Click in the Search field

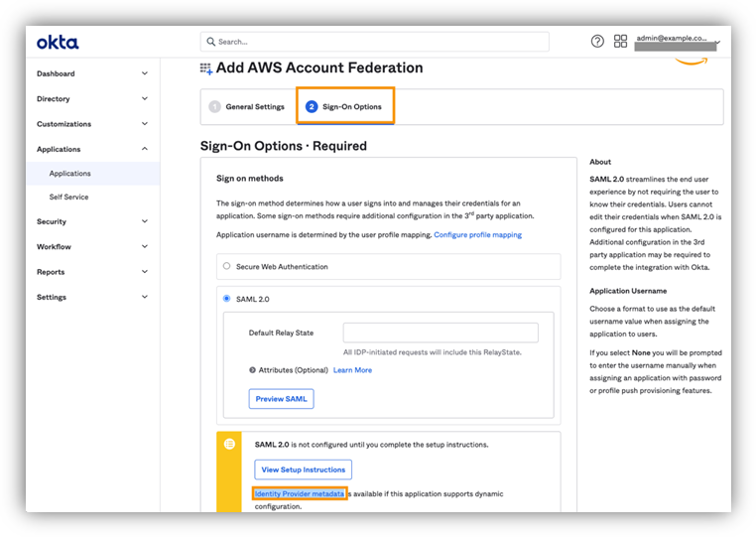(x=375, y=42)
